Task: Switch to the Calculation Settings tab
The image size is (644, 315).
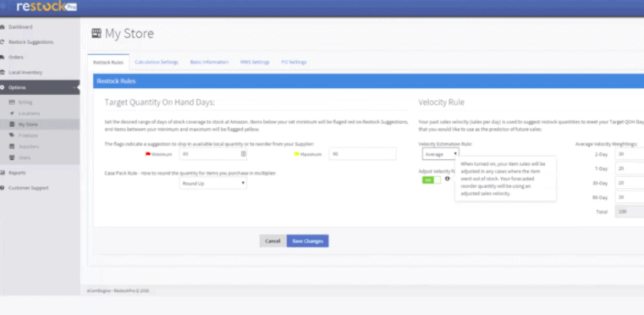Action: click(x=157, y=62)
